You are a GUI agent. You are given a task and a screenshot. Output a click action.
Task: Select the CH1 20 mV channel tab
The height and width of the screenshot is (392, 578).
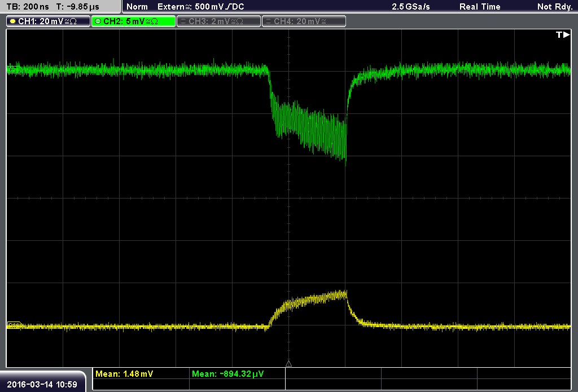49,21
